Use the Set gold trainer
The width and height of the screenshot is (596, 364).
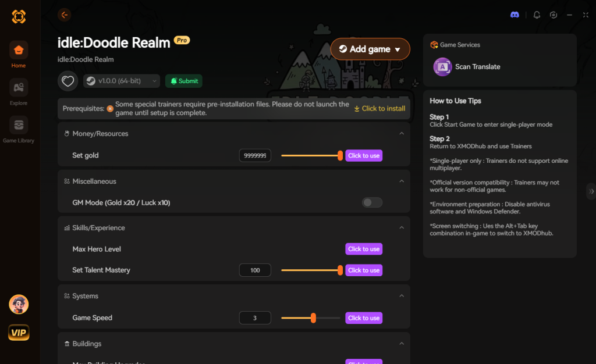(x=363, y=156)
